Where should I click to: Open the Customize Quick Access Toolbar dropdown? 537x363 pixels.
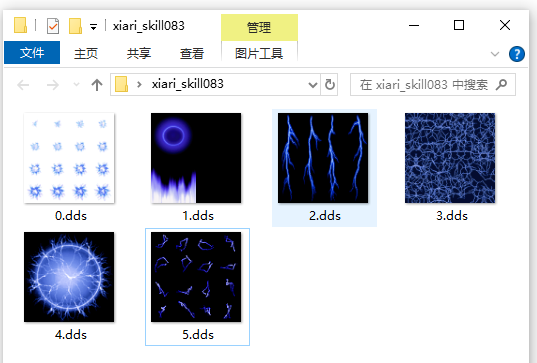point(93,26)
